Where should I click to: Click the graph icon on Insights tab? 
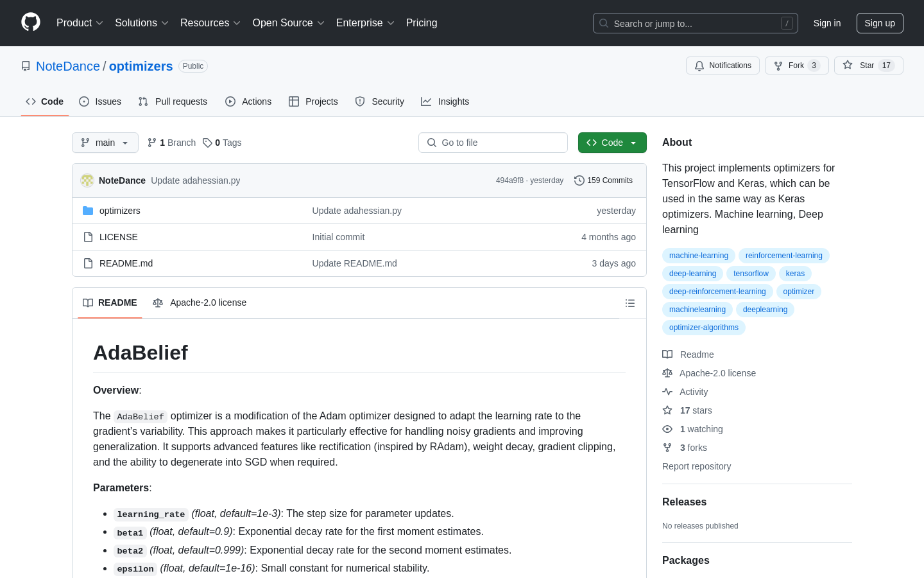pos(426,101)
